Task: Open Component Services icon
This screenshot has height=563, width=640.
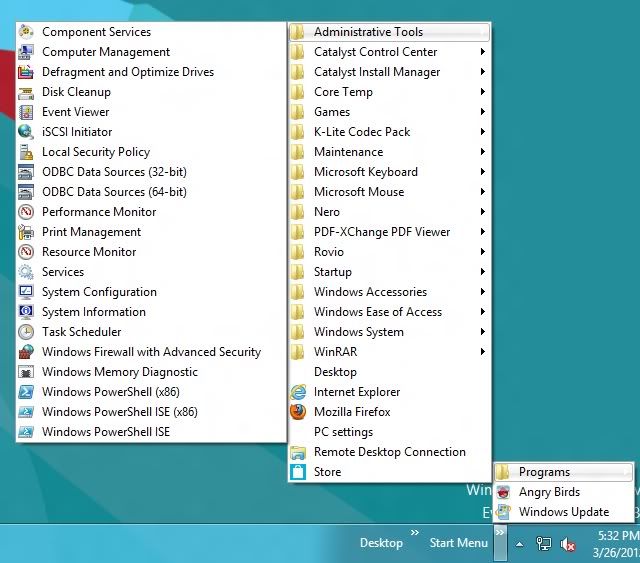Action: pyautogui.click(x=26, y=32)
